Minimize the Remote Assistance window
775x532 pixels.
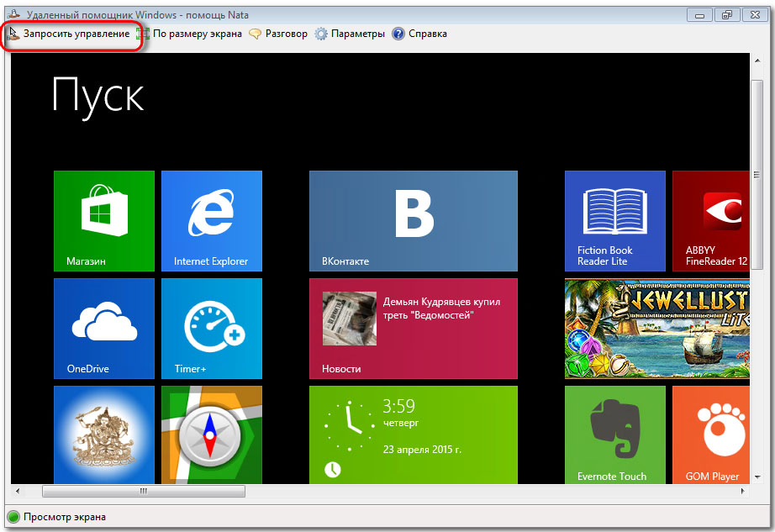[x=699, y=15]
